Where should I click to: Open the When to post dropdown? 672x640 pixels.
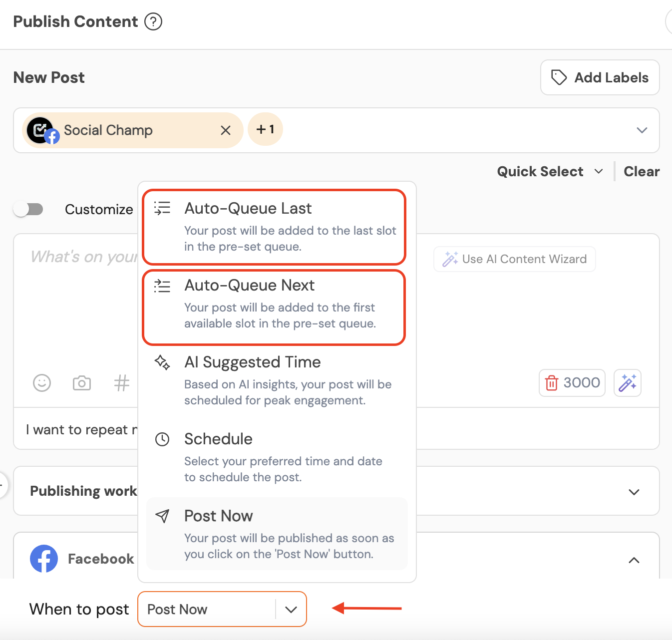[291, 609]
